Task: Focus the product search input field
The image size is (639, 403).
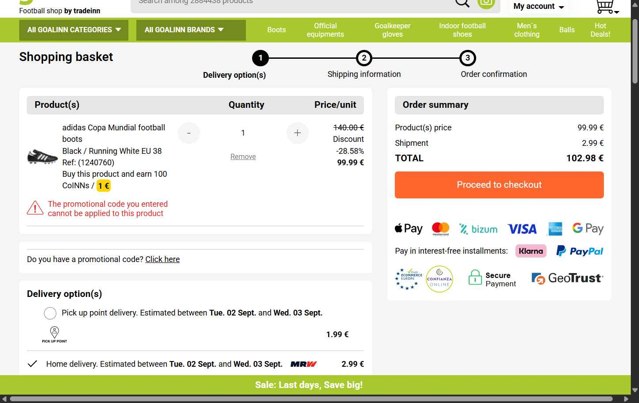Action: click(x=293, y=3)
